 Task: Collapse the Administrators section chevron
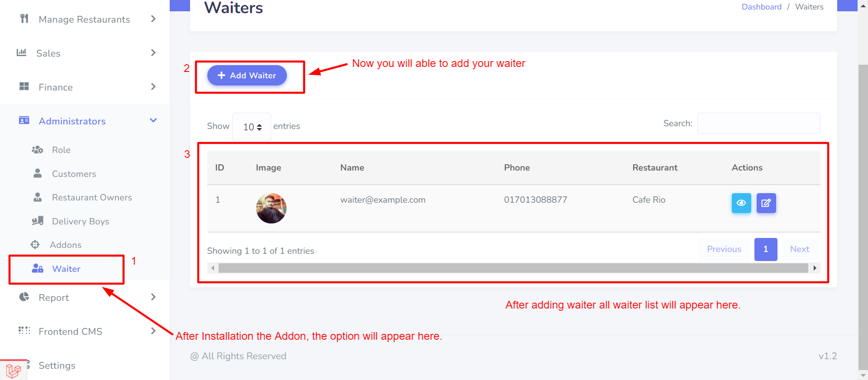(153, 120)
